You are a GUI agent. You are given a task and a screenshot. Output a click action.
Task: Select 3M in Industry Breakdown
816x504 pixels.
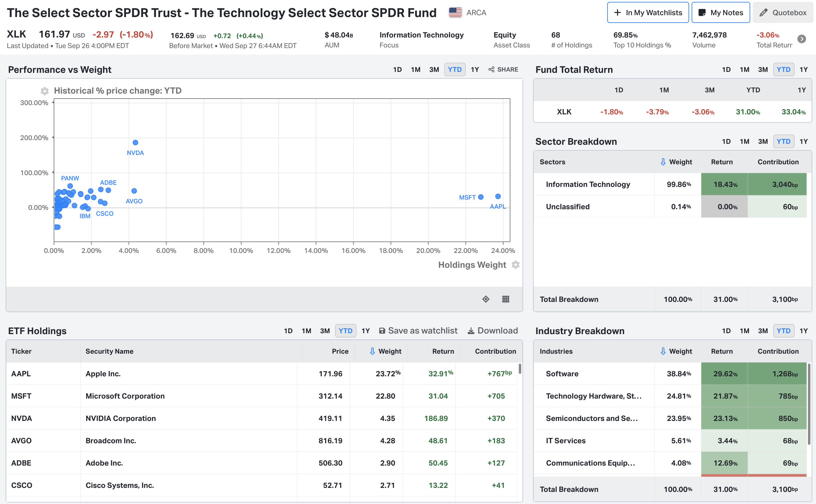click(x=763, y=331)
